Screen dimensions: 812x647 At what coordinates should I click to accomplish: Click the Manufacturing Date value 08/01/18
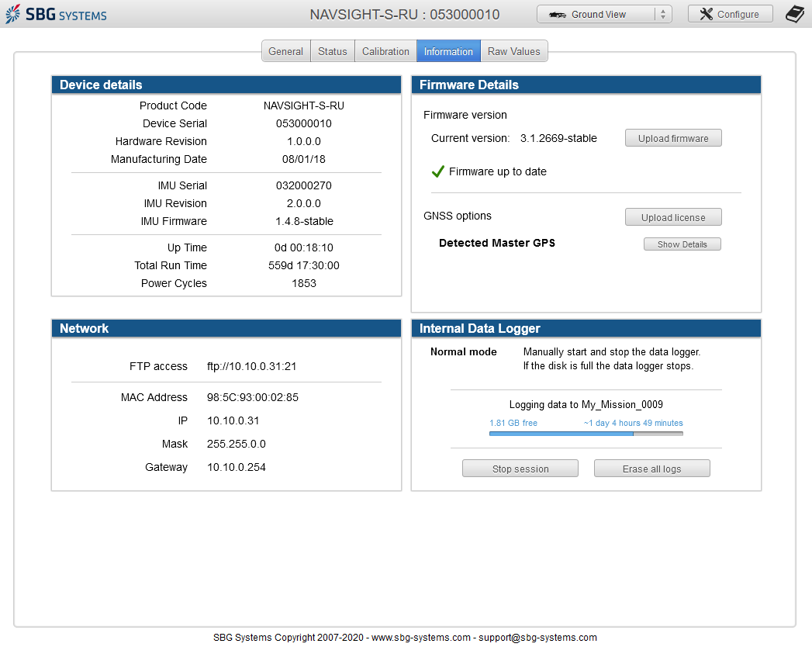304,159
